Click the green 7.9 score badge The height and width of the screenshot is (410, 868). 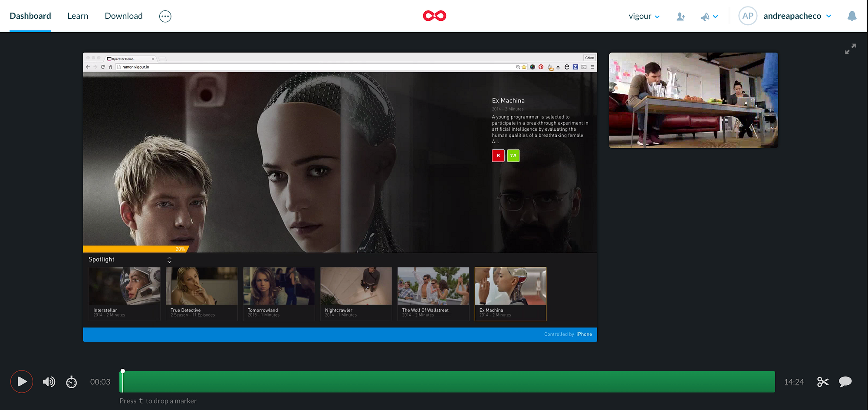[x=513, y=155]
